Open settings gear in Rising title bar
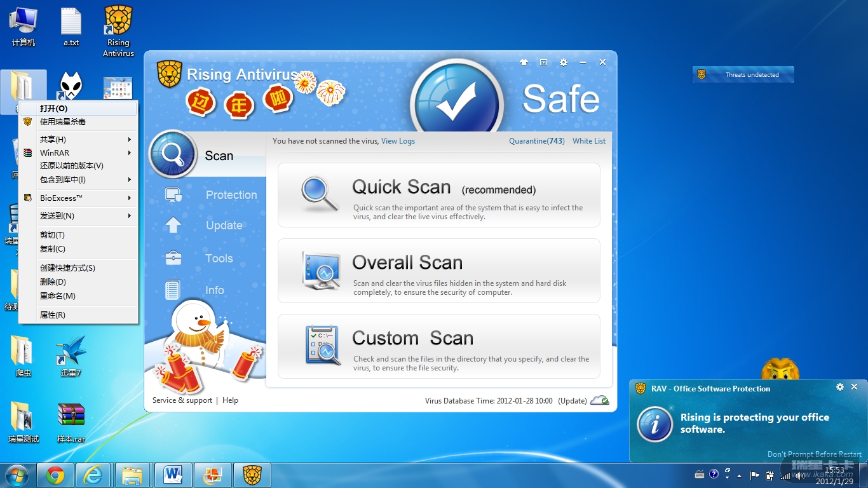 [x=563, y=62]
